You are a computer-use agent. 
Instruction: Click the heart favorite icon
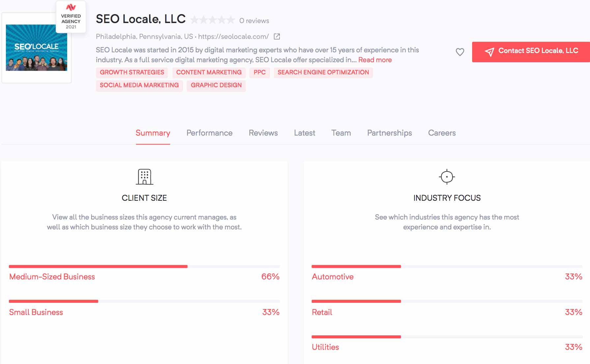coord(460,52)
